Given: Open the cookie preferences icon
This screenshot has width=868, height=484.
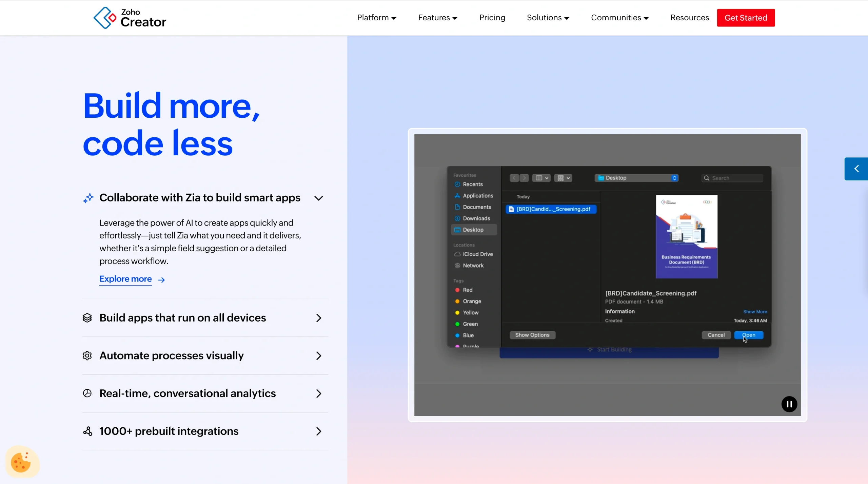Looking at the screenshot, I should [x=21, y=462].
